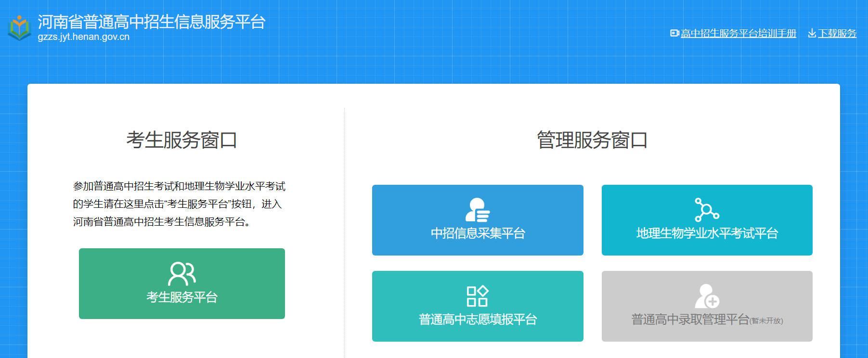This screenshot has width=868, height=358.
Task: Open the 中招信息采集平台 button
Action: click(x=478, y=220)
